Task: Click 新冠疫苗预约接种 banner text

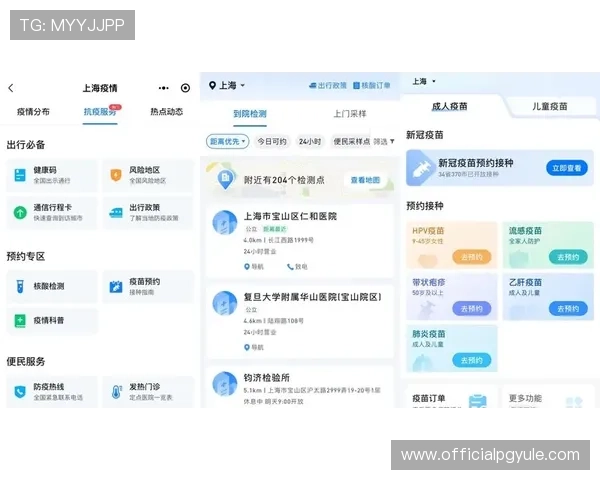Action: 476,163
